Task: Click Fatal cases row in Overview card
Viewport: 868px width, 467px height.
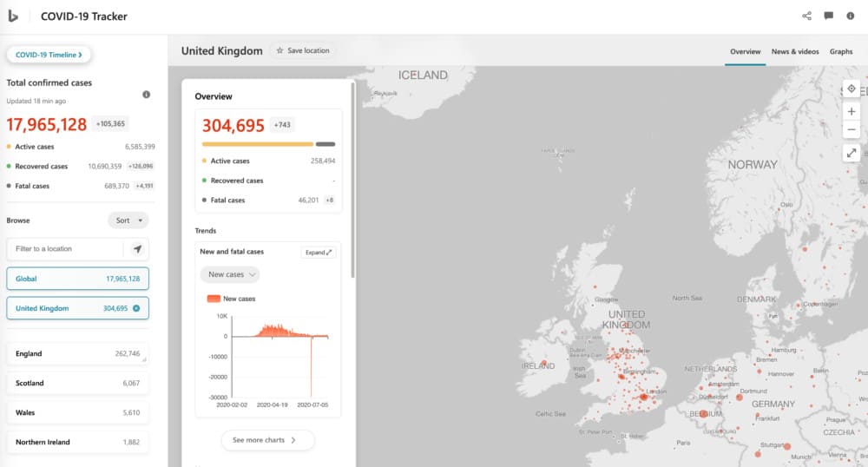Action: [x=268, y=201]
